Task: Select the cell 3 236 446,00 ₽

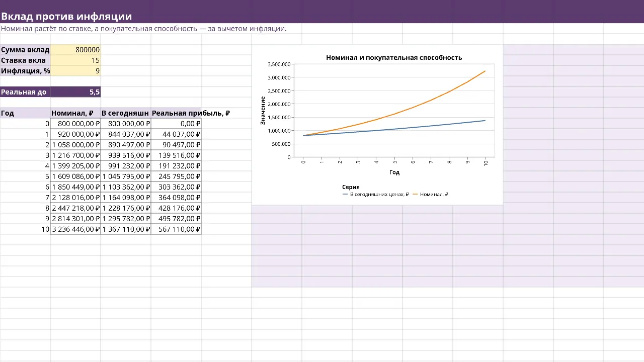Action: (x=75, y=229)
